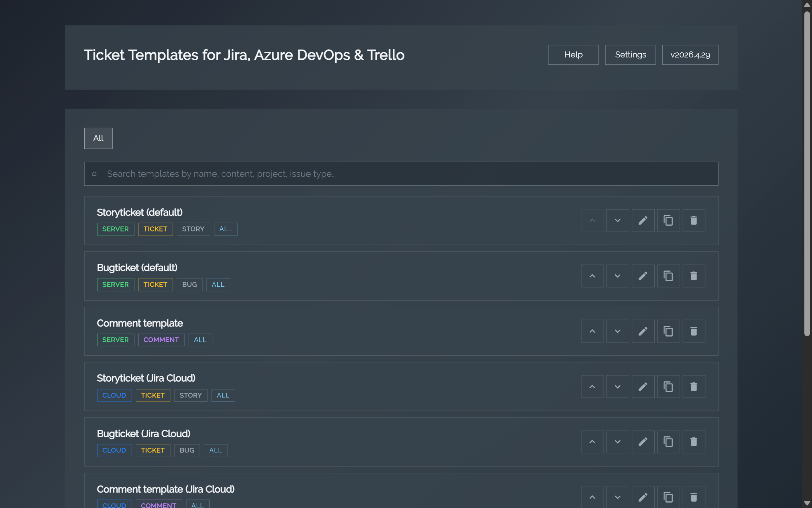The width and height of the screenshot is (812, 508).
Task: Click SERVER tag on Storyticket (default)
Action: click(115, 229)
